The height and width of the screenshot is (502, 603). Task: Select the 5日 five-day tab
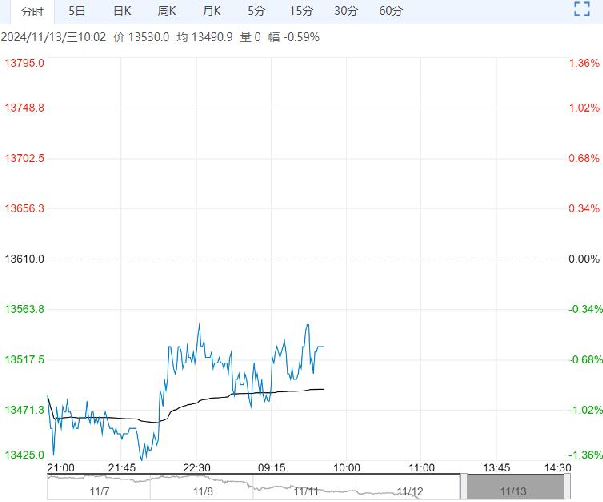pyautogui.click(x=76, y=11)
